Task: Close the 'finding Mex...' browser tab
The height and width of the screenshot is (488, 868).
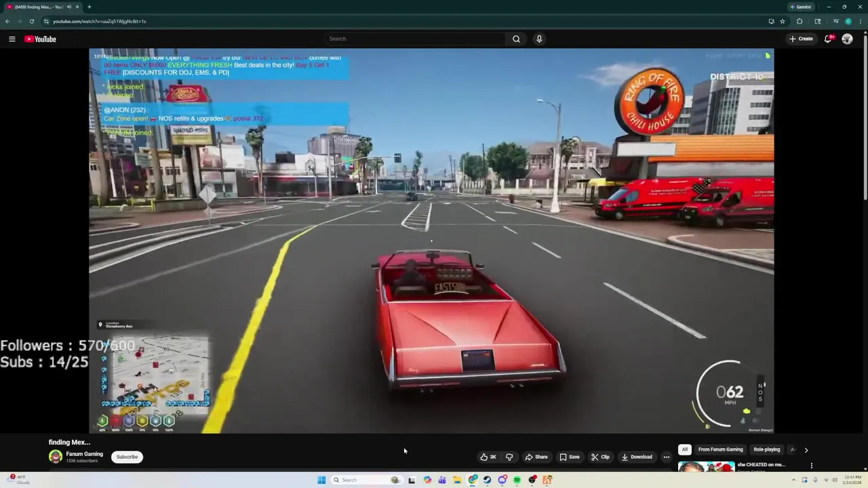Action: 77,7
